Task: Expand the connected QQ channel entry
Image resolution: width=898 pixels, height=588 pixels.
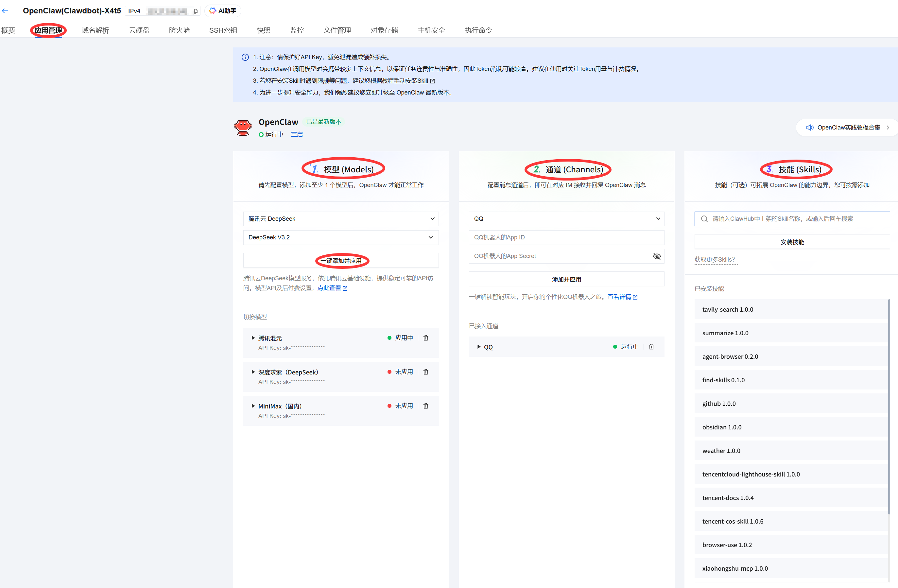Action: (479, 347)
